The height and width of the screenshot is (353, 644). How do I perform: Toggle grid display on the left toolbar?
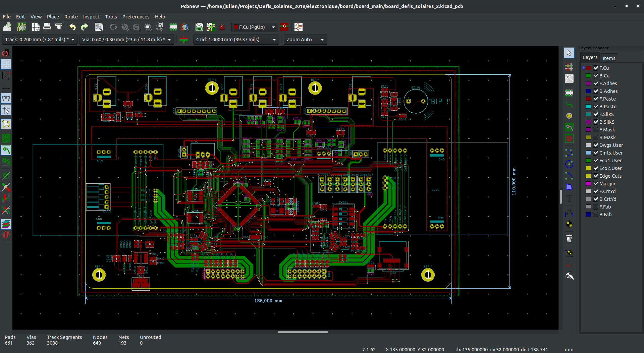point(6,64)
